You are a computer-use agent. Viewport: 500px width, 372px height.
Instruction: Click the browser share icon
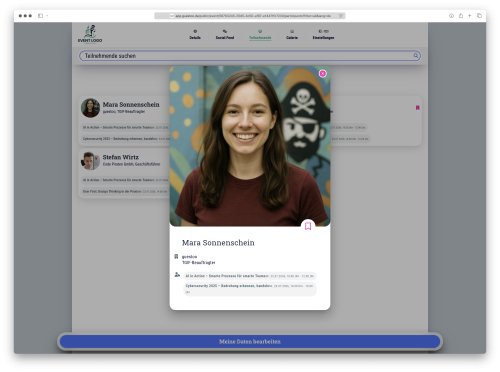point(461,16)
